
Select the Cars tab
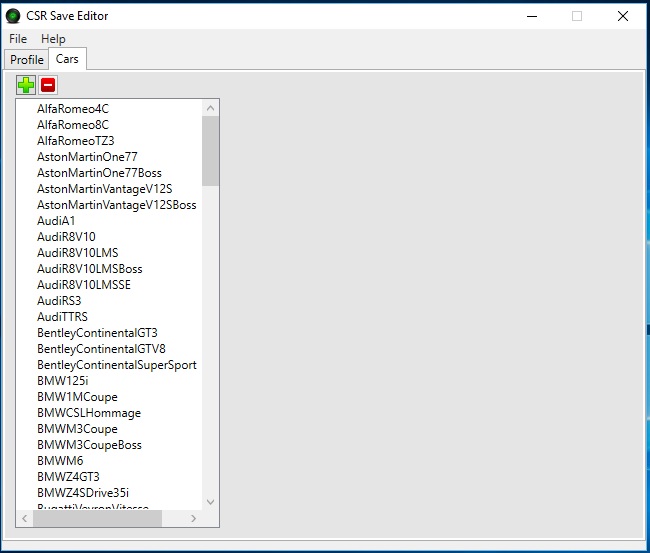(68, 59)
